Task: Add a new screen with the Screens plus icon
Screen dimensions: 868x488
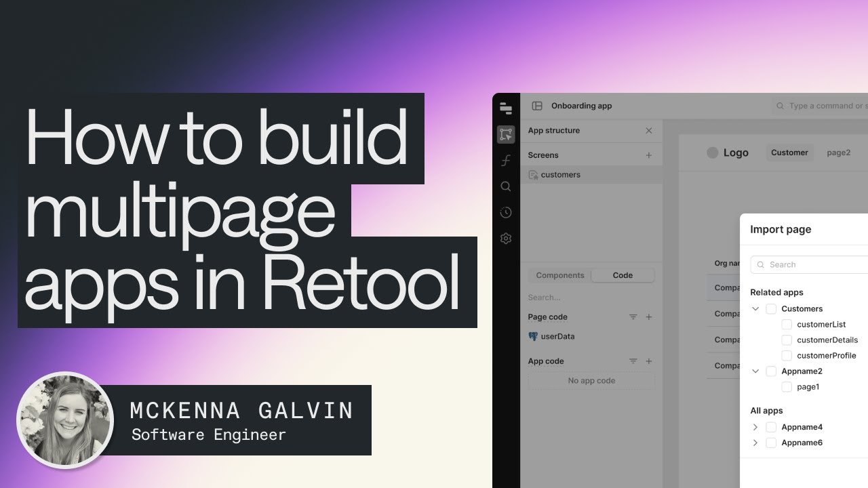Action: [x=649, y=155]
